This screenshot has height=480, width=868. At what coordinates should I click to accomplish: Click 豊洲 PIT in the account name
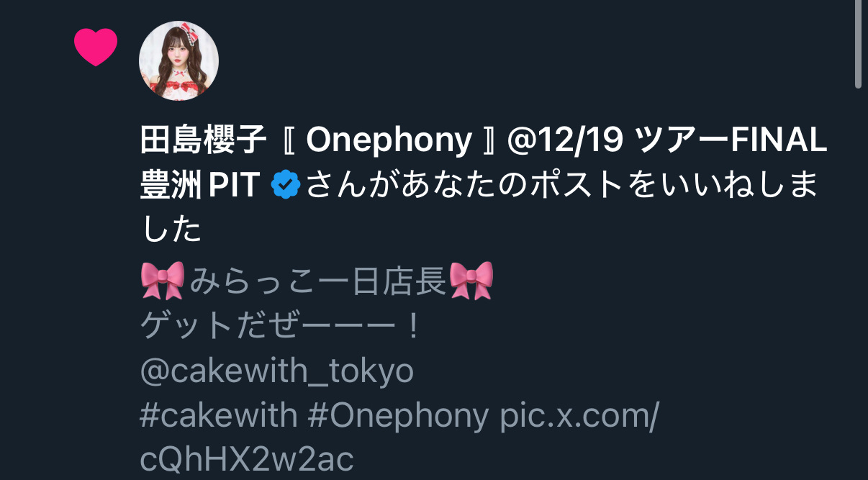pos(200,186)
